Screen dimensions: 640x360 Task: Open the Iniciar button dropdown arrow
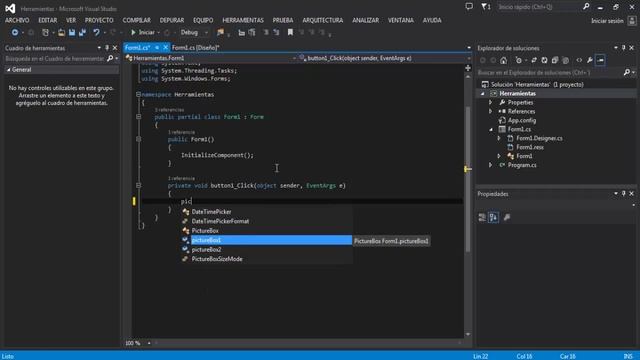coord(159,33)
